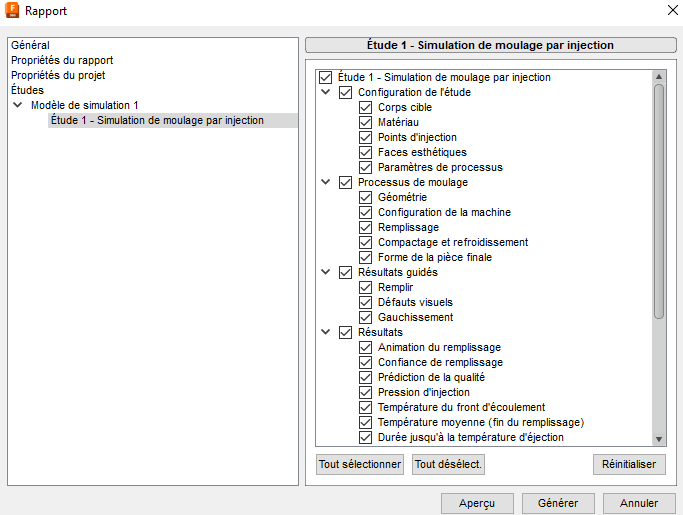Click the Fusion app icon in title bar
The width and height of the screenshot is (683, 515).
point(13,12)
